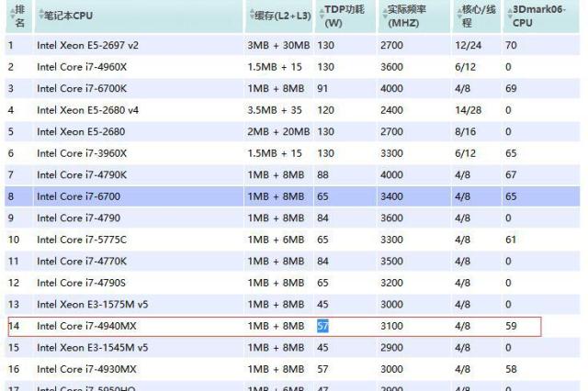
Task: Click the Intel Core i7-4960X name
Action: tap(82, 67)
